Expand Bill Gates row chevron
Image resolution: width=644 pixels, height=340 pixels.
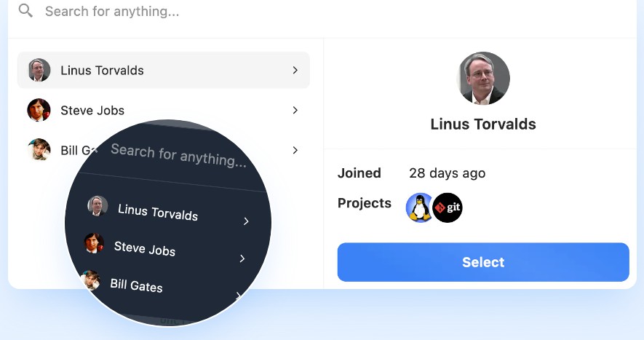point(295,150)
